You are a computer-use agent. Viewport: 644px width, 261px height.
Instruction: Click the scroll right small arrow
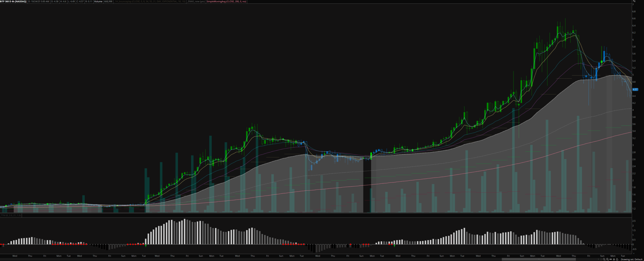(601, 259)
